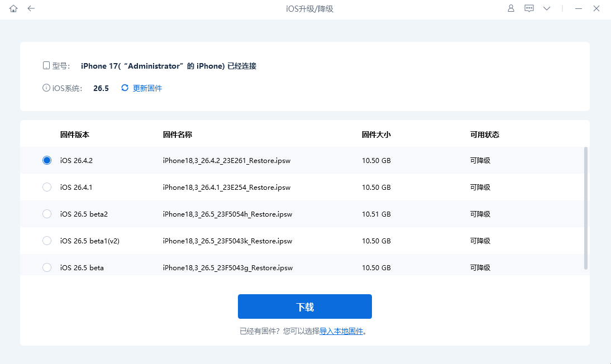This screenshot has height=364, width=611.
Task: Click the 可降级 status of iOS 26.5 beta2
Action: (480, 214)
